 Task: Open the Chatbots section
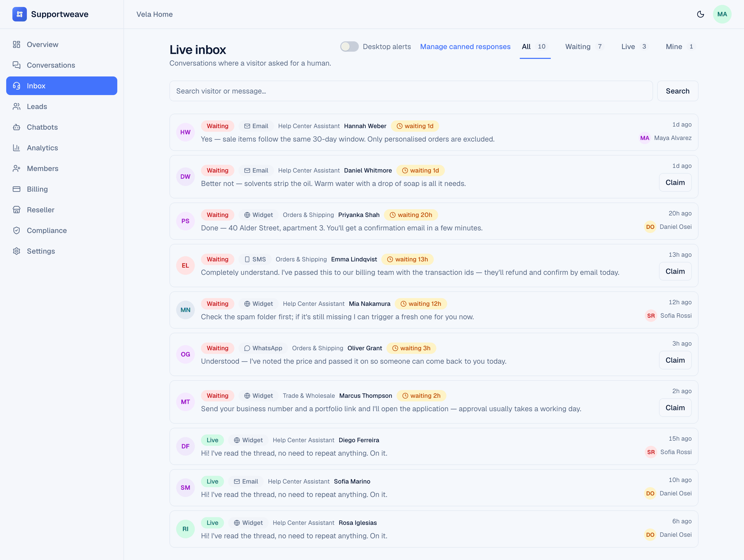click(61, 127)
